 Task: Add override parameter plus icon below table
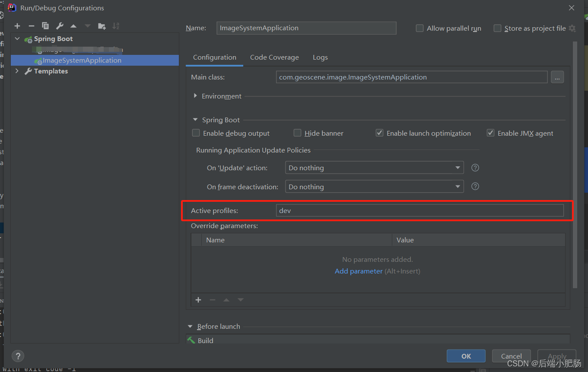[198, 300]
